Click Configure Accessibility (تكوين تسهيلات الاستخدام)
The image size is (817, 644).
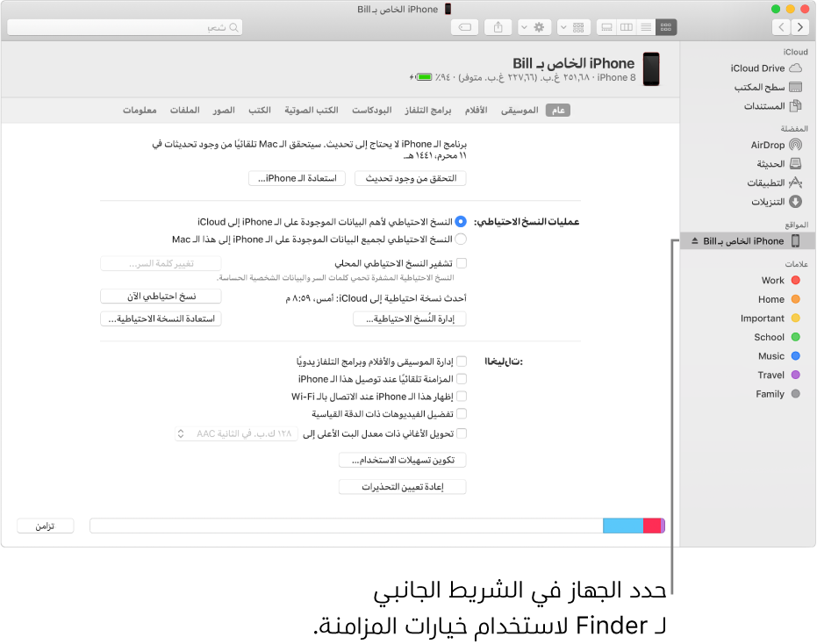point(402,460)
